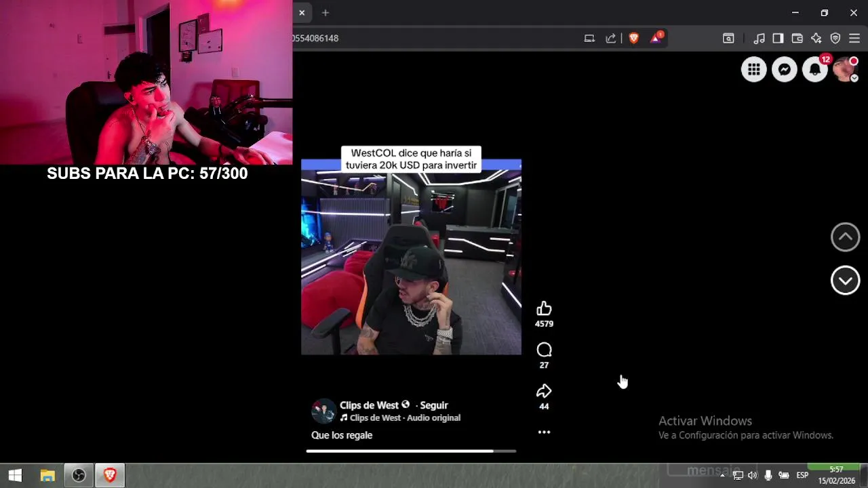Open Brave Rewards triangle icon
The height and width of the screenshot is (488, 868).
click(656, 38)
